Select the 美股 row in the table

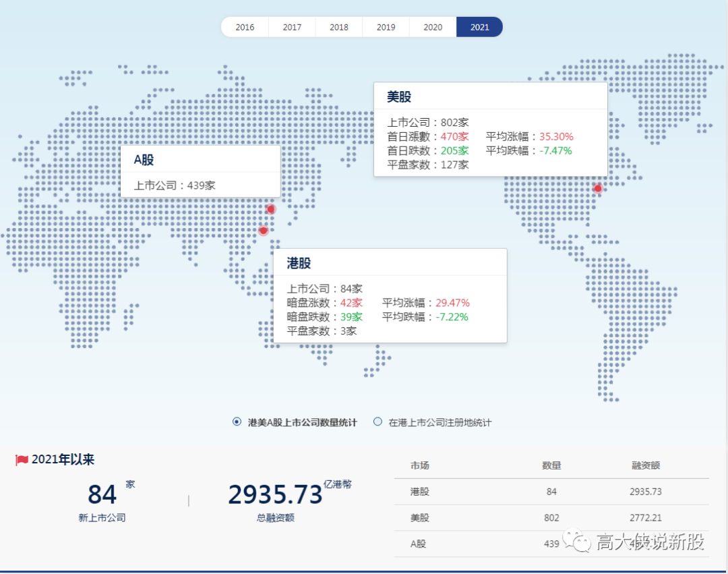click(x=551, y=517)
